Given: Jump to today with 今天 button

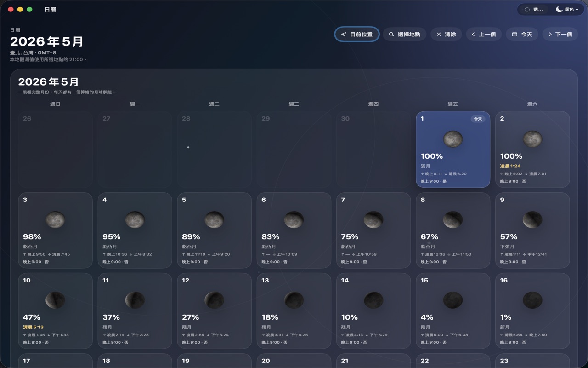Looking at the screenshot, I should click(522, 34).
